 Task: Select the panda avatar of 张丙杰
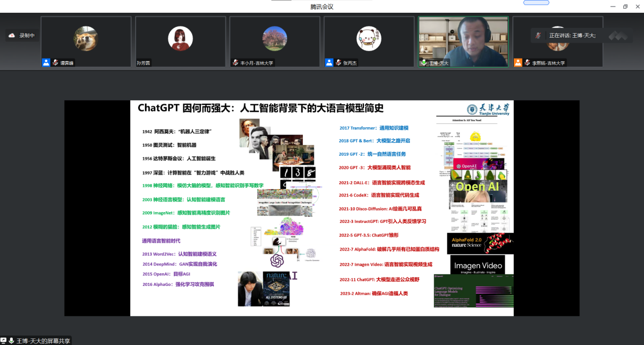point(369,39)
